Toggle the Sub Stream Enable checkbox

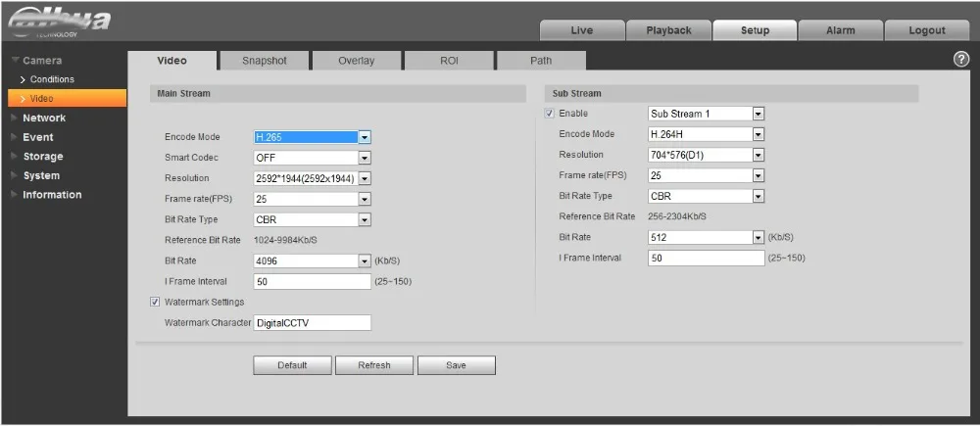[550, 114]
